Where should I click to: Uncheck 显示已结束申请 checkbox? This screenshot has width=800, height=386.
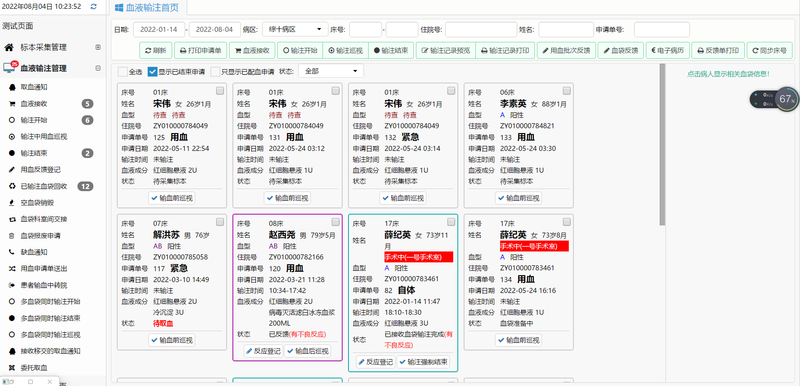(152, 71)
